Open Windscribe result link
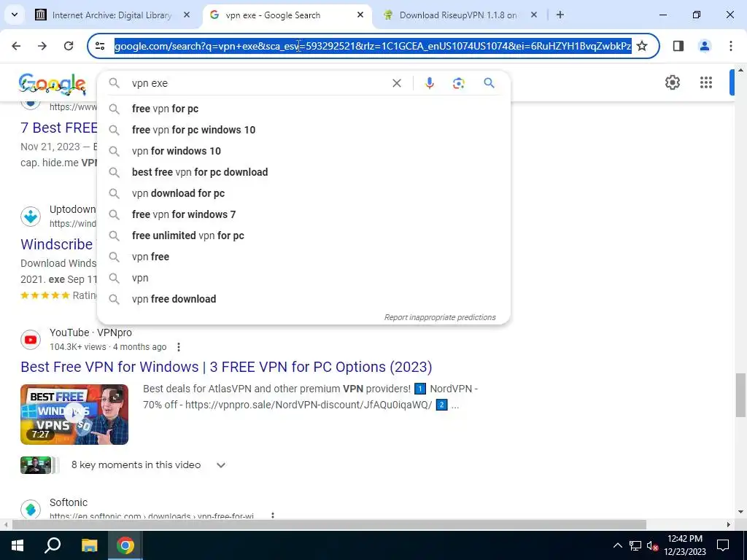This screenshot has width=747, height=560. coord(58,244)
